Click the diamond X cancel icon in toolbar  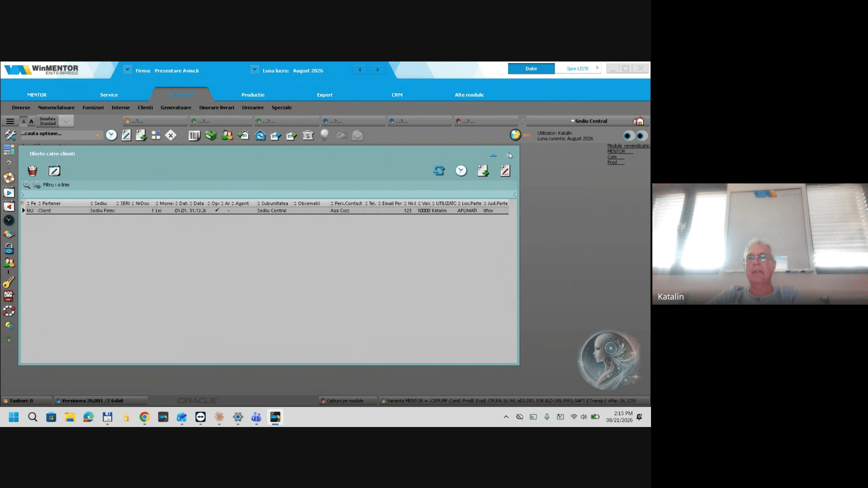[x=170, y=135]
